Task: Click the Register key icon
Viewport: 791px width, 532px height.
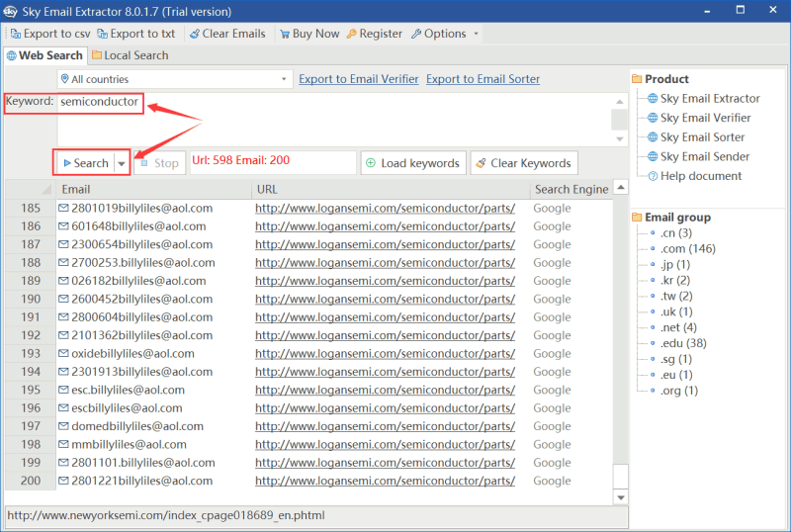Action: (352, 34)
